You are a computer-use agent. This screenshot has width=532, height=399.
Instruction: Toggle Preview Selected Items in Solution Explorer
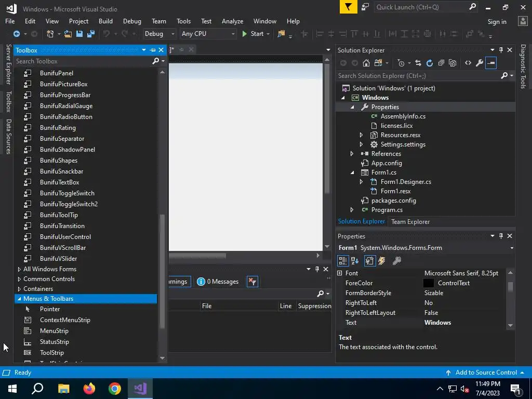[x=491, y=63]
